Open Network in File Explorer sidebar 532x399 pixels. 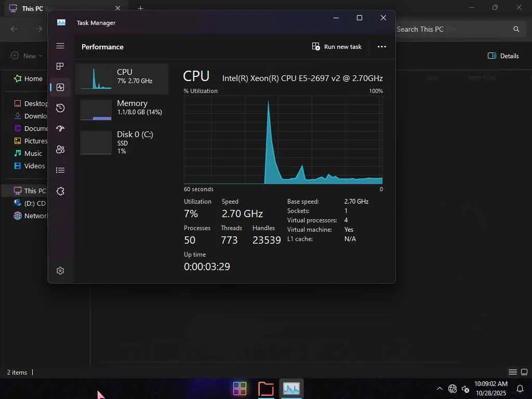click(31, 216)
